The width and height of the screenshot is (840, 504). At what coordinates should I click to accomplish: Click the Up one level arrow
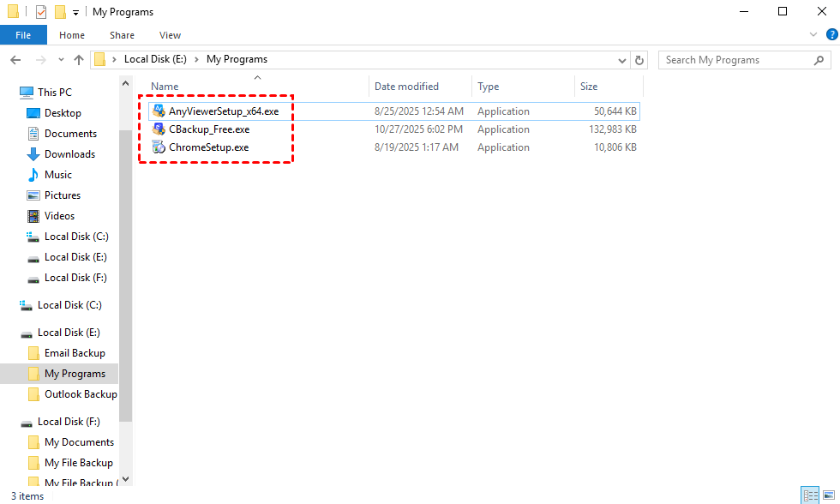coord(79,60)
